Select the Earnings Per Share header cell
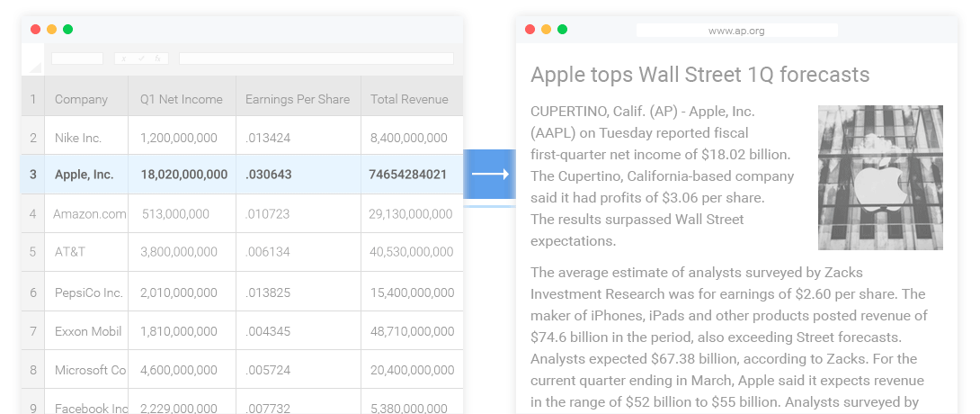This screenshot has height=414, width=980. point(298,99)
